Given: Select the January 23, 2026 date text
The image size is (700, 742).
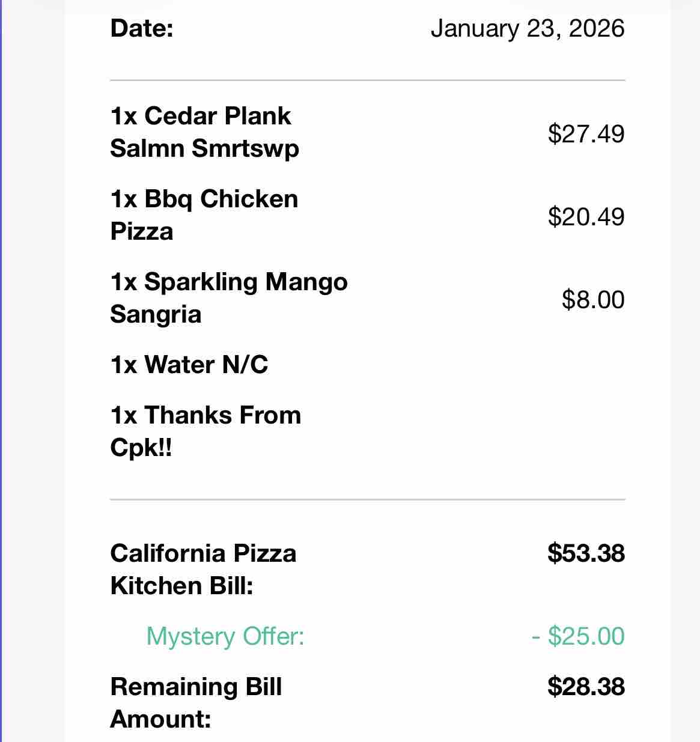Looking at the screenshot, I should click(x=528, y=28).
